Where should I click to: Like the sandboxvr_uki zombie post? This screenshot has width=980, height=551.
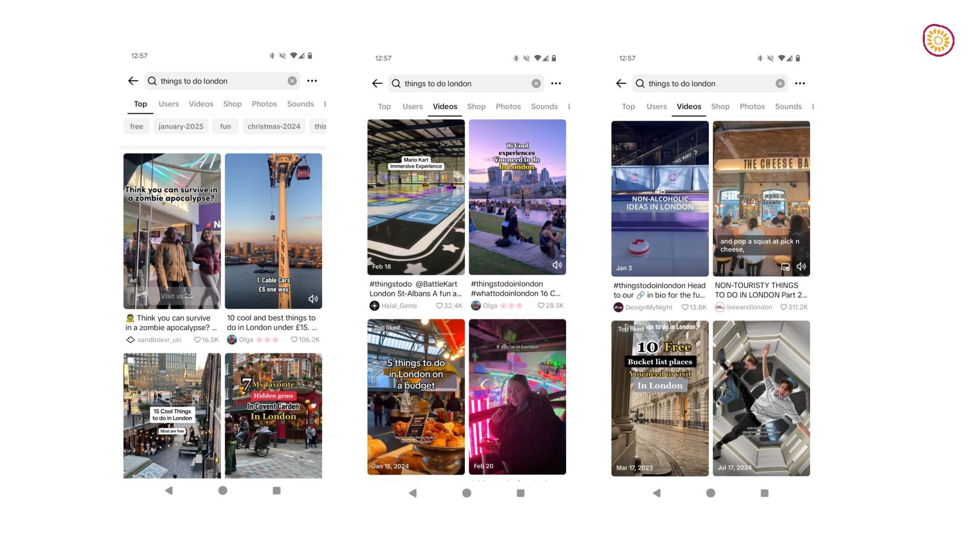tap(197, 340)
